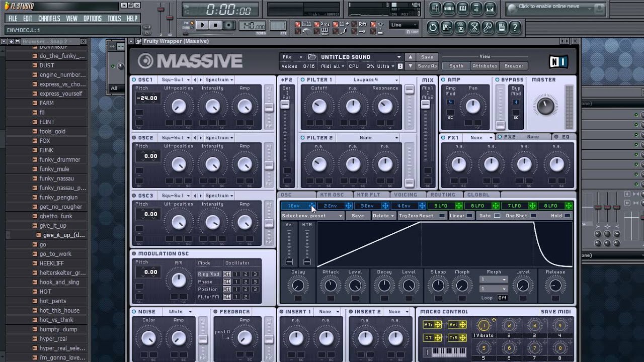Open the FL Studio playlist window icon
644x362 pixels.
(x=435, y=9)
